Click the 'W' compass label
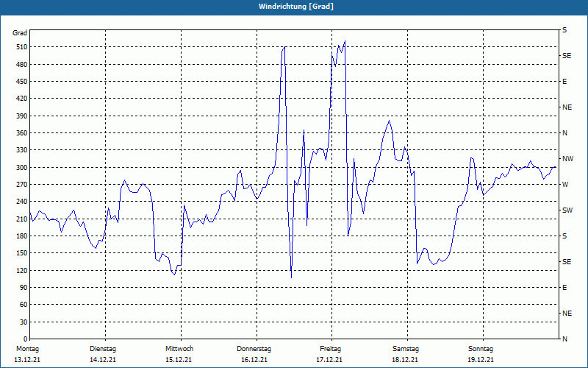 [565, 185]
